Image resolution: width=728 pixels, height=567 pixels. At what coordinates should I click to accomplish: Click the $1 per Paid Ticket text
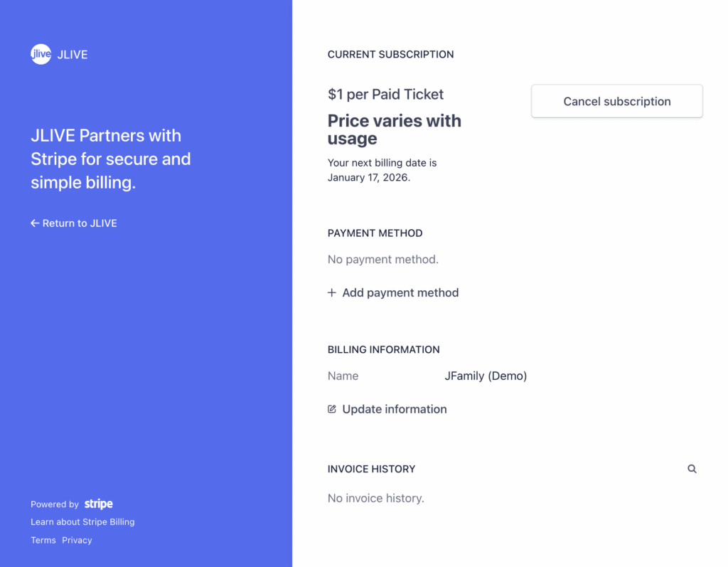pyautogui.click(x=385, y=94)
